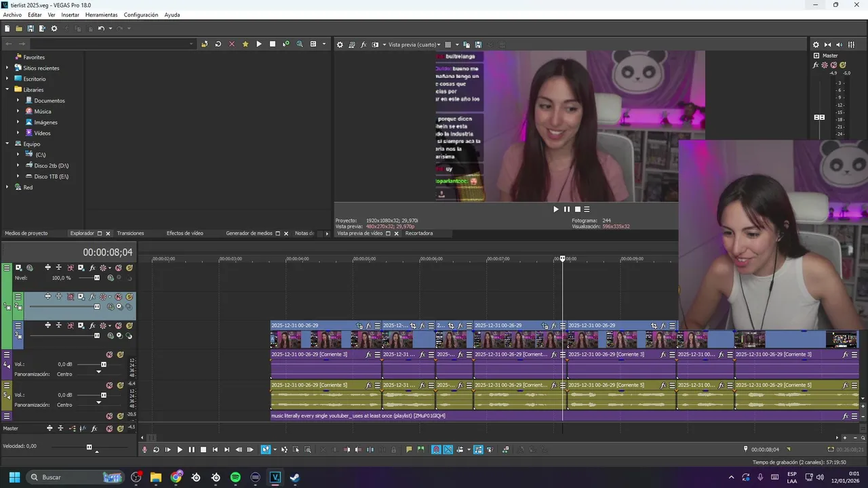
Task: Select the Música library
Action: pos(43,111)
